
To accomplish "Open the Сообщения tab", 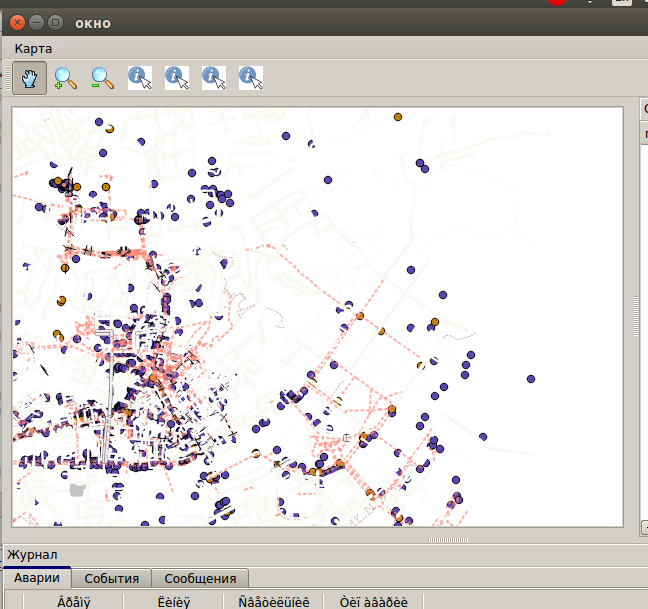I will [200, 578].
